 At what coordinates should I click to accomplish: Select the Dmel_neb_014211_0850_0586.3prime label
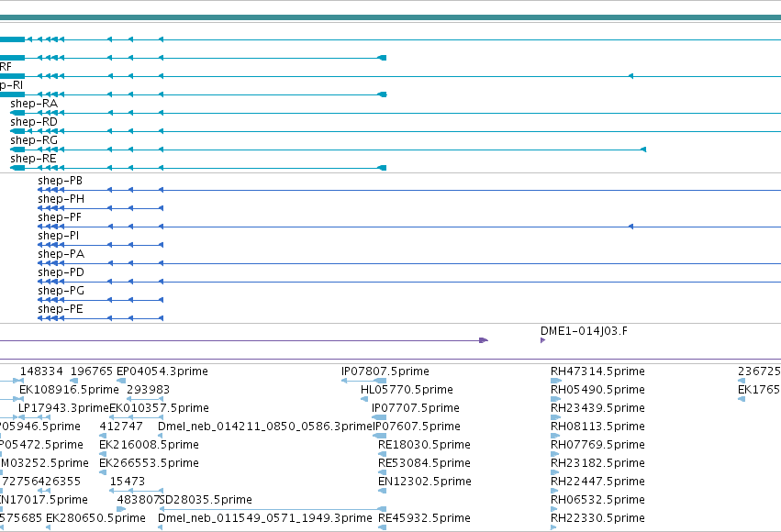[x=265, y=427]
